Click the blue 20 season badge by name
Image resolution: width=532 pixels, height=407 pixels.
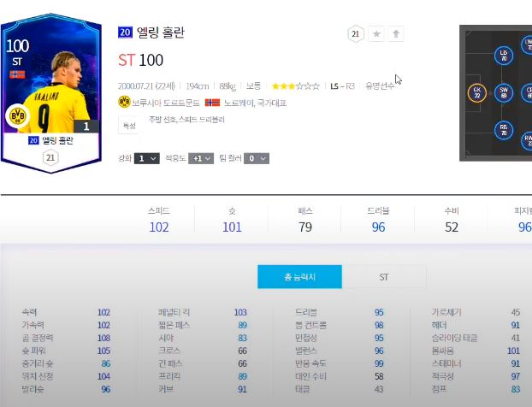click(x=125, y=32)
